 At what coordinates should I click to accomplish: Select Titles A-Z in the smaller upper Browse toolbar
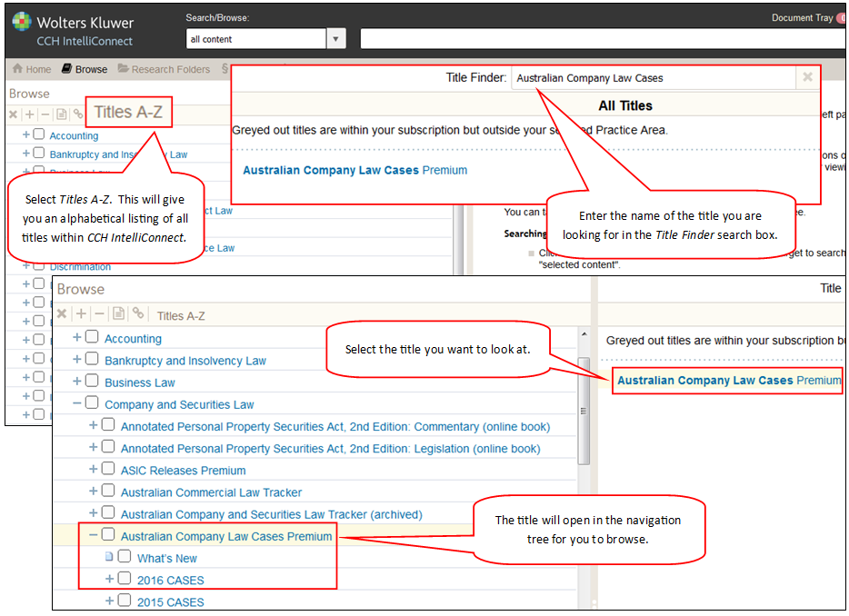128,112
